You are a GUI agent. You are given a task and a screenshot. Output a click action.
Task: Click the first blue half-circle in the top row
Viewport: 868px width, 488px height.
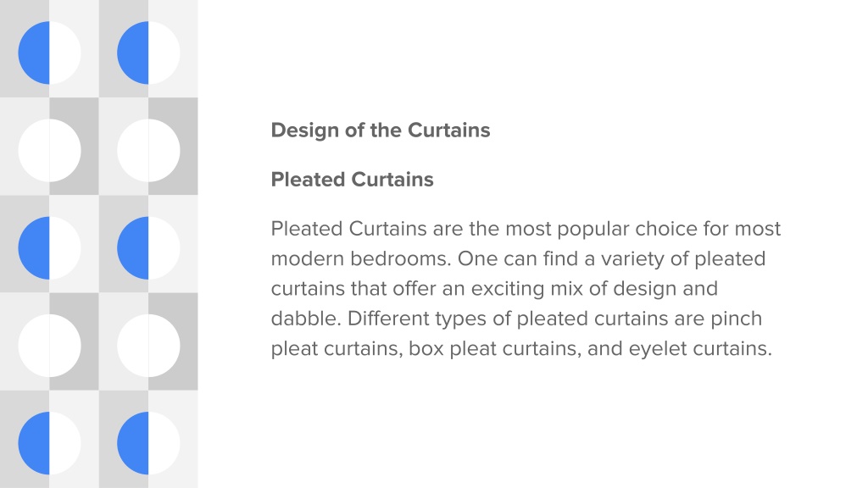point(34,53)
